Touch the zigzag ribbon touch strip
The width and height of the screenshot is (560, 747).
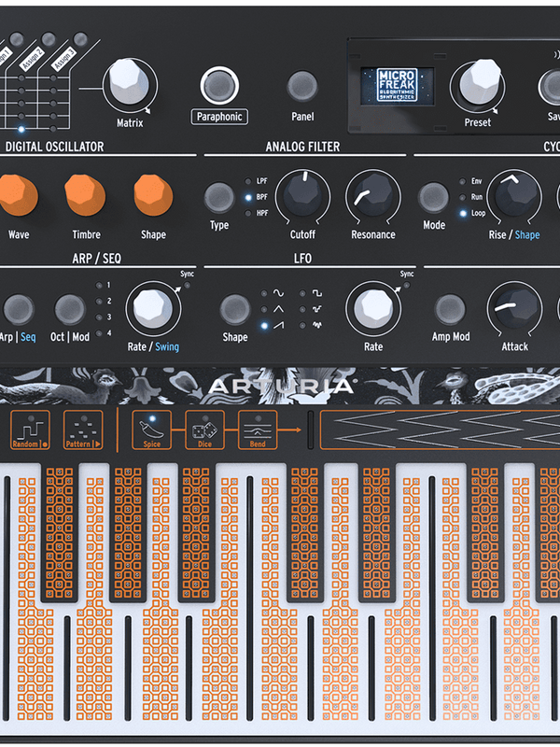tap(440, 430)
